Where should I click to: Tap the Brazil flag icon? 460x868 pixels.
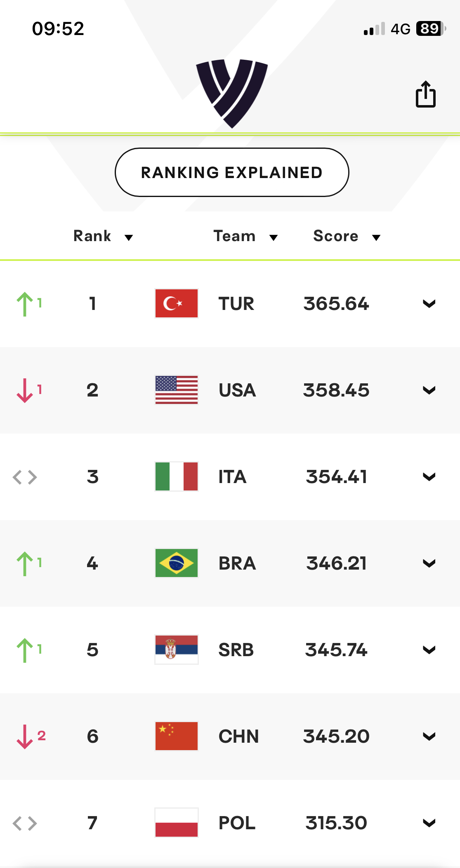[177, 563]
